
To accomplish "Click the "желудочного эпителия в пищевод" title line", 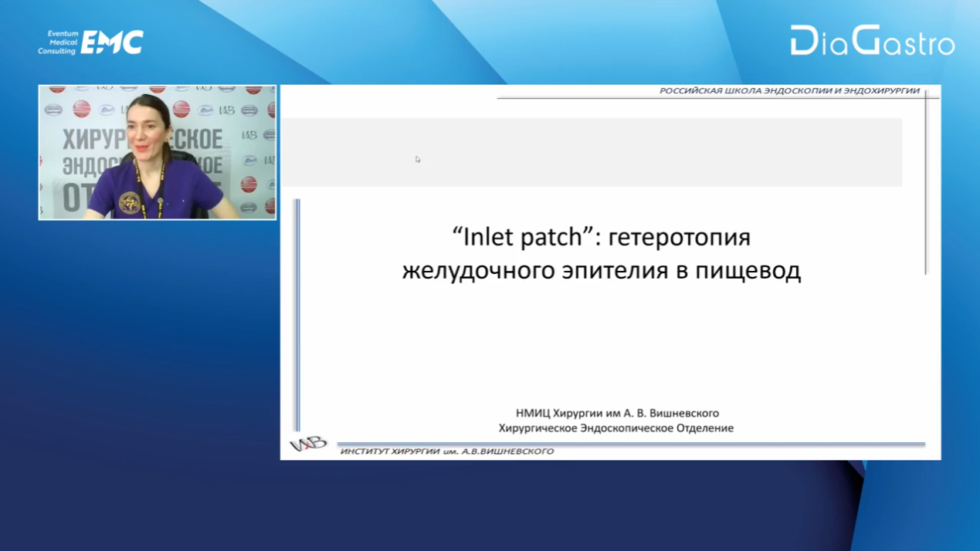I will (x=601, y=271).
